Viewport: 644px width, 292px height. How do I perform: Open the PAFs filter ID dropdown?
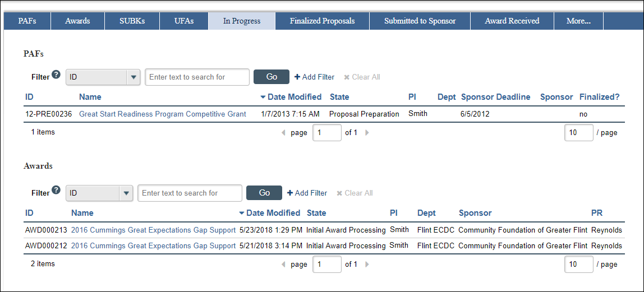click(103, 77)
